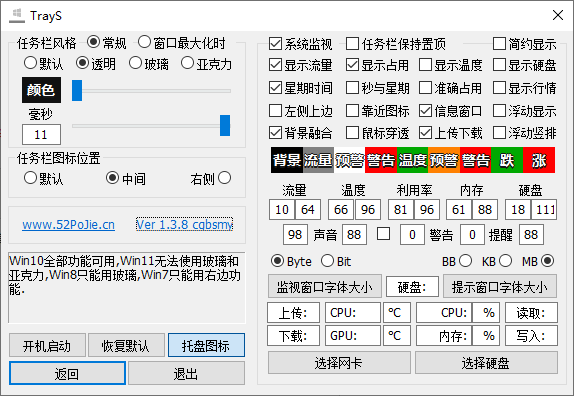
Task: Pick the red 涨 color swatch
Action: tap(539, 160)
